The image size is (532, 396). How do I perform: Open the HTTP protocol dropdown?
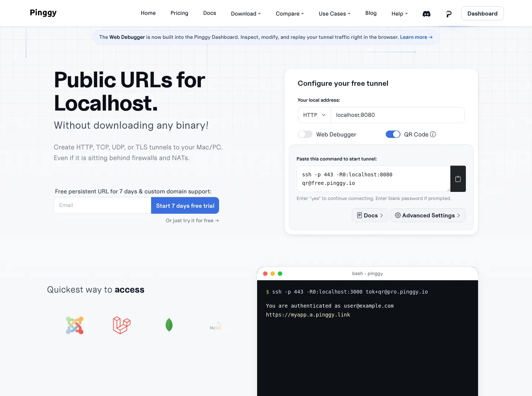[x=314, y=115]
